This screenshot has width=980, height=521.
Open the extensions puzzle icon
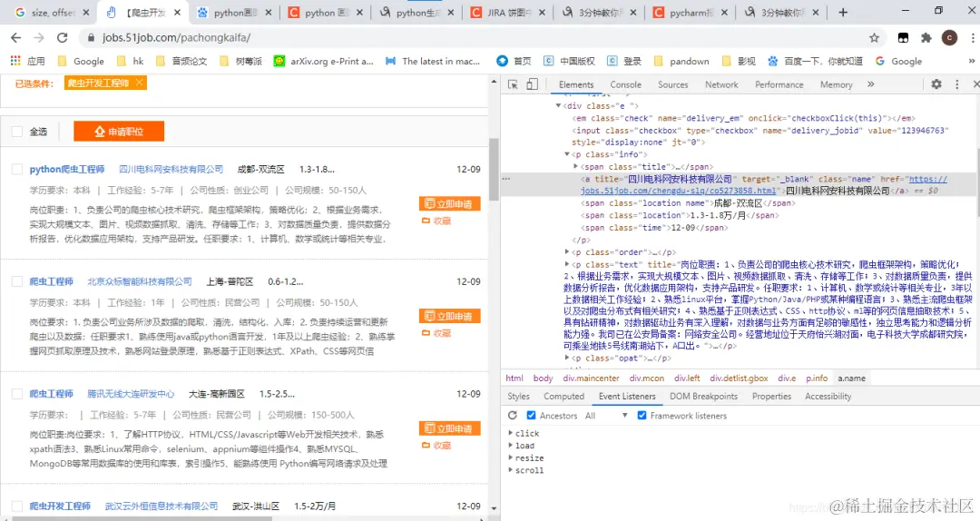pyautogui.click(x=926, y=37)
